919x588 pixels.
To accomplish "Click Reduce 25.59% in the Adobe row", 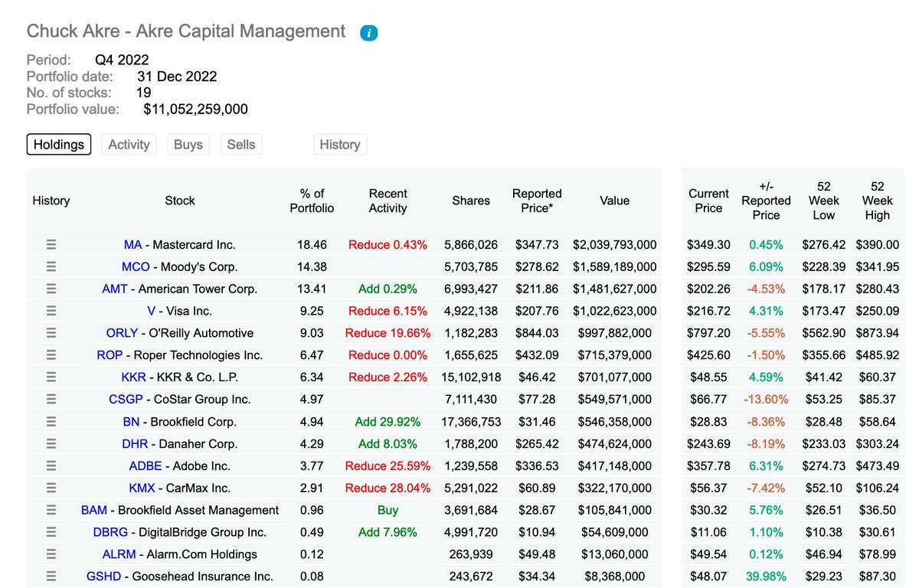I will 388,466.
